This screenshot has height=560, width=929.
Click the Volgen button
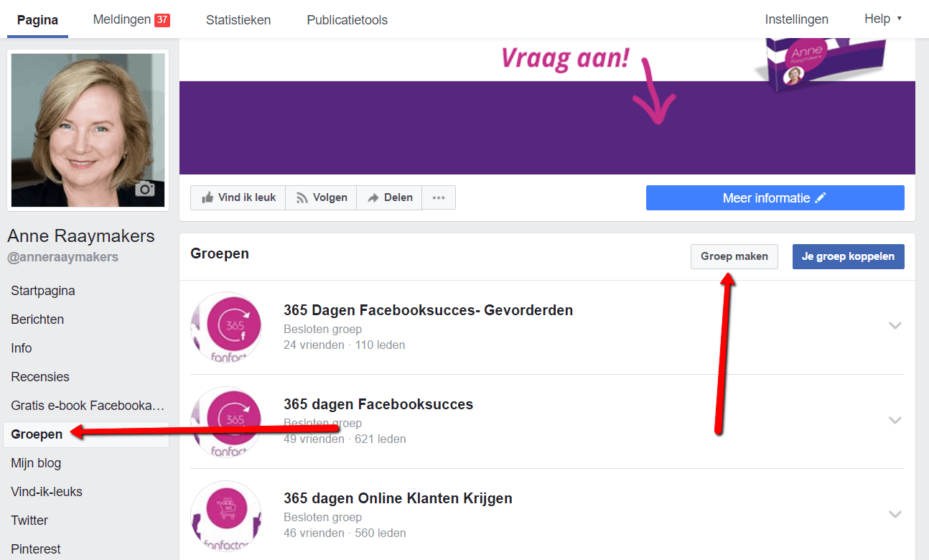point(321,197)
